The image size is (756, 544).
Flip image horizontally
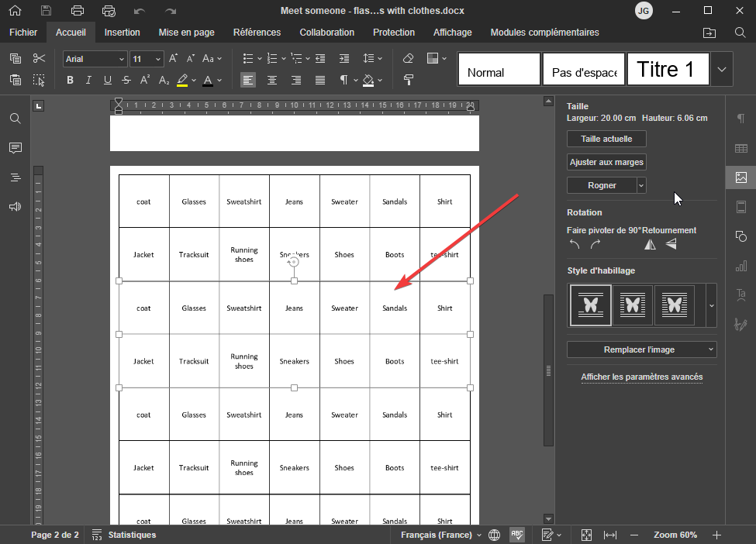pos(650,244)
